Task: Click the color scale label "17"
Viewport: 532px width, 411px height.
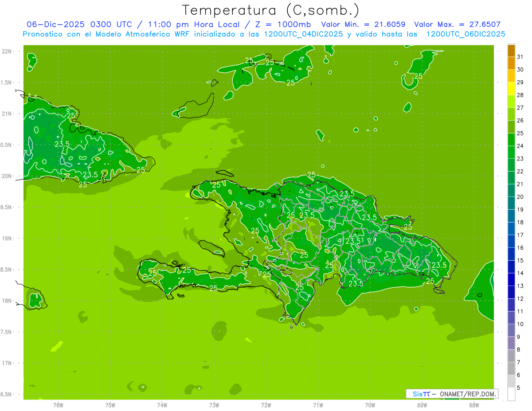Action: point(520,235)
